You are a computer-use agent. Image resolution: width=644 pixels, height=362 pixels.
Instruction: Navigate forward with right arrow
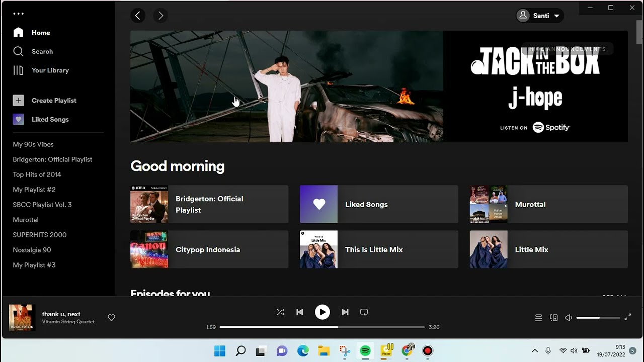(x=160, y=16)
